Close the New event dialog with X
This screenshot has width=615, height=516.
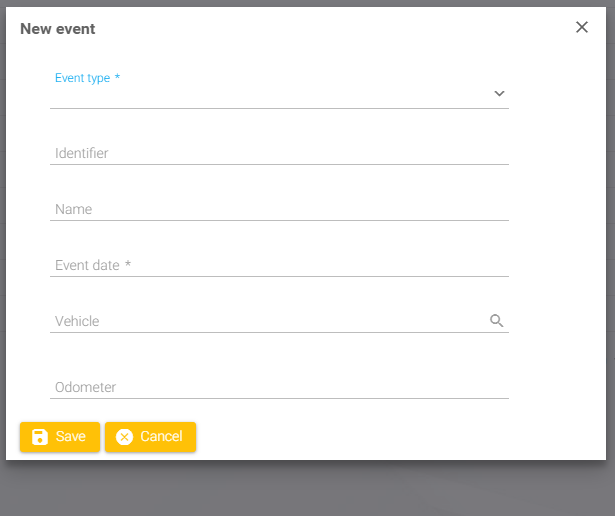pyautogui.click(x=582, y=27)
